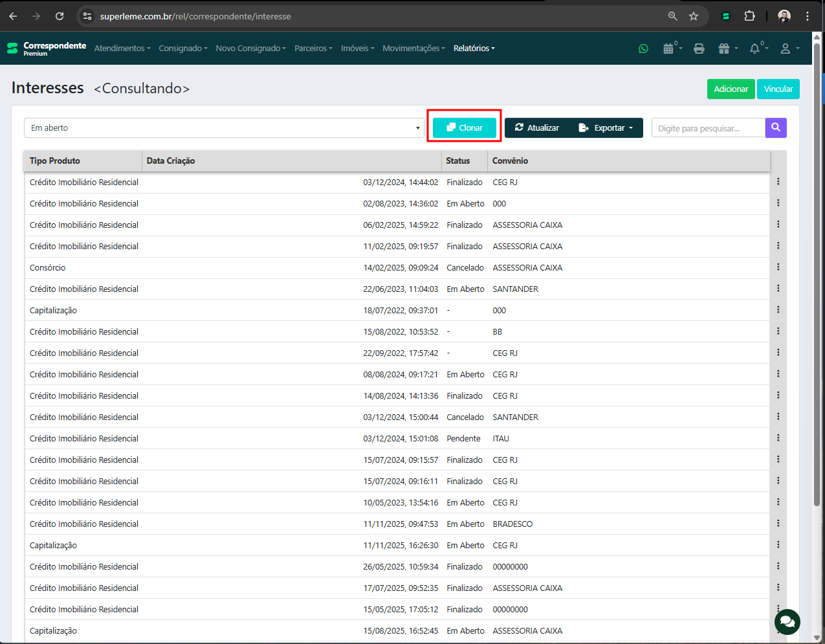Open the gift icon menu
Screen dimensions: 825x644
click(x=725, y=49)
